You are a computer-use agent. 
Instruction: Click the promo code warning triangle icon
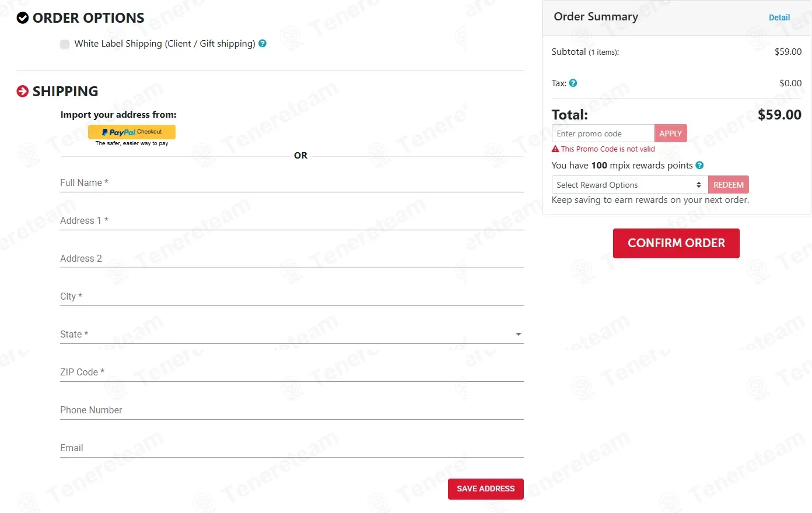coord(555,149)
